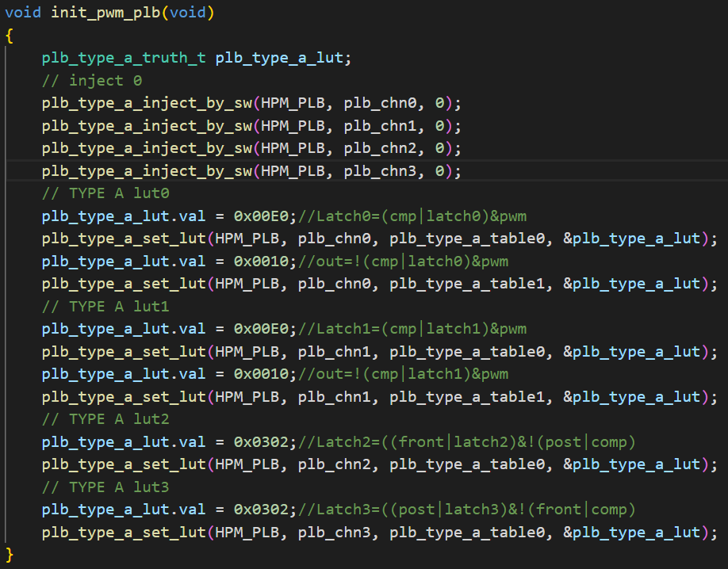
Task: Click the '// inject 0' comment
Action: (x=83, y=80)
